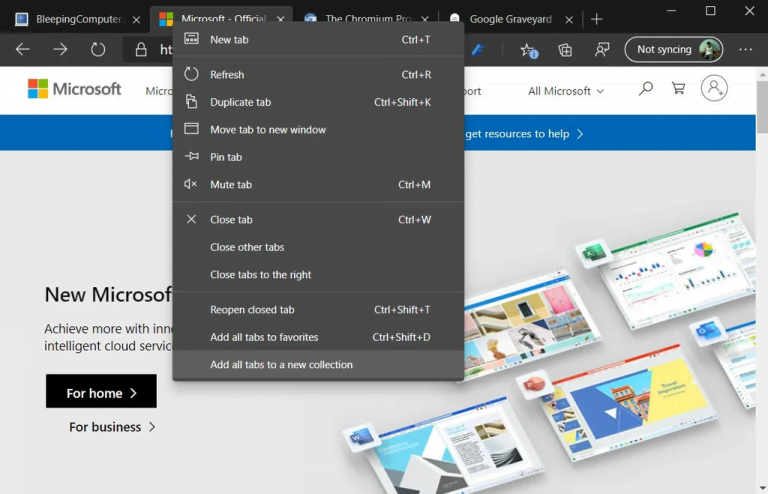Click the sign-in account avatar icon
The width and height of the screenshot is (768, 494).
[714, 88]
